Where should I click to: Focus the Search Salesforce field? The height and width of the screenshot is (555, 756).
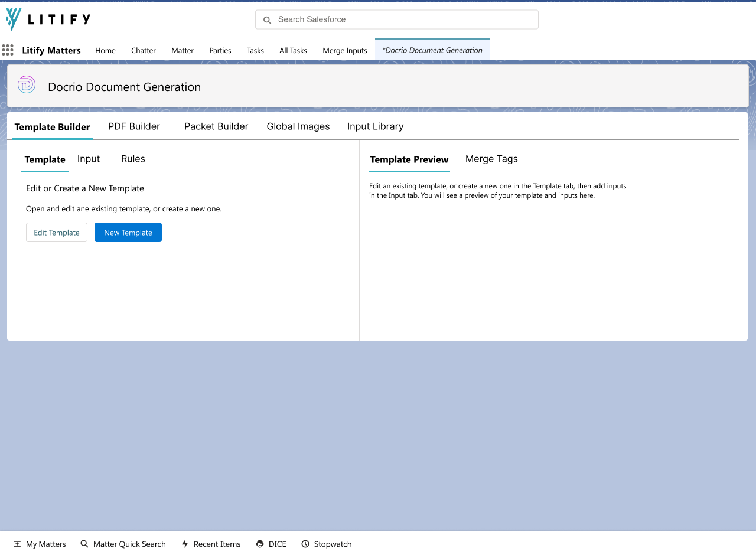coord(397,19)
